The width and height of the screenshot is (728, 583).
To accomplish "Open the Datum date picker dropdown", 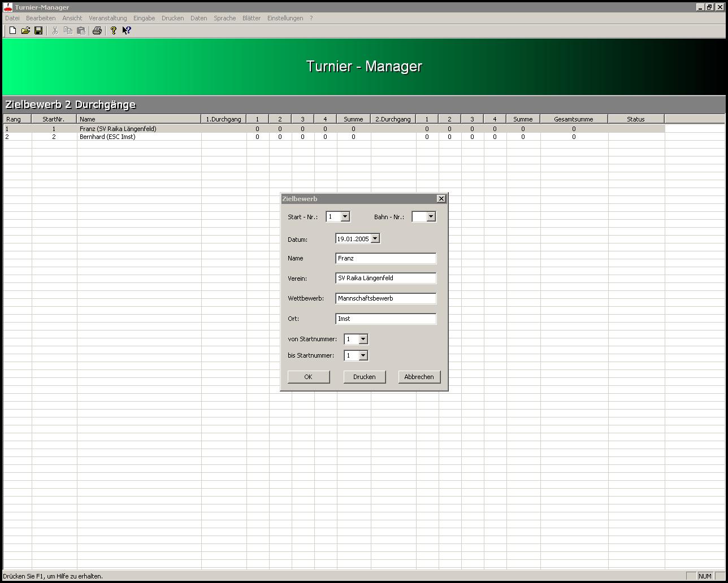I will point(375,239).
